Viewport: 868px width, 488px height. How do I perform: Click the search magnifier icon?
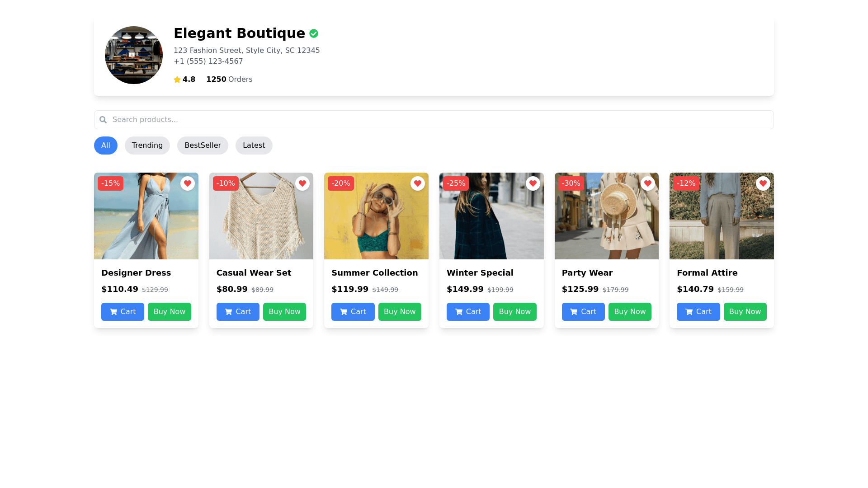103,120
